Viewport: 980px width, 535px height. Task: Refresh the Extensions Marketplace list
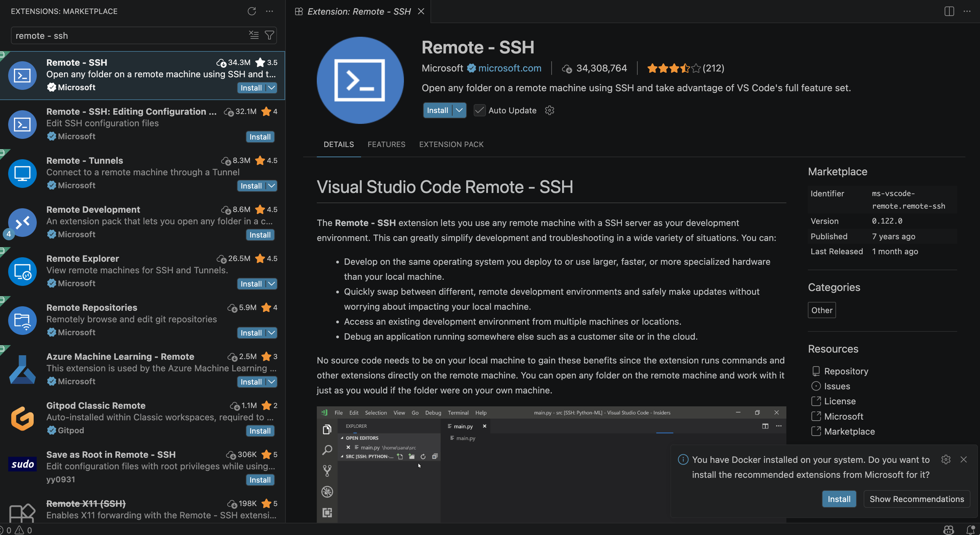click(251, 11)
